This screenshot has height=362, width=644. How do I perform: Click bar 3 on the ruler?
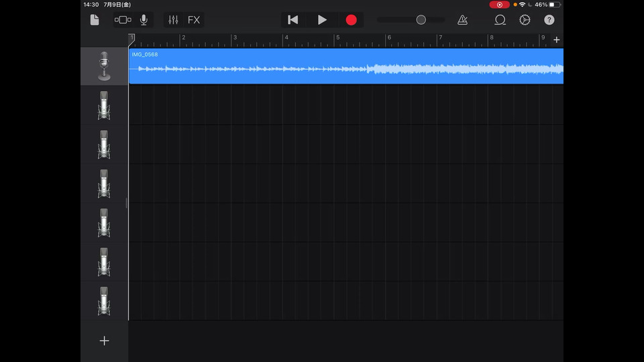click(x=235, y=38)
